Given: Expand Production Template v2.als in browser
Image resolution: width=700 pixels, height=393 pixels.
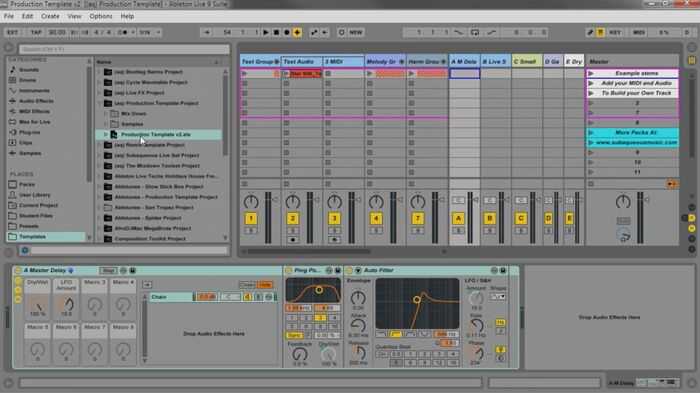Looking at the screenshot, I should [x=106, y=134].
